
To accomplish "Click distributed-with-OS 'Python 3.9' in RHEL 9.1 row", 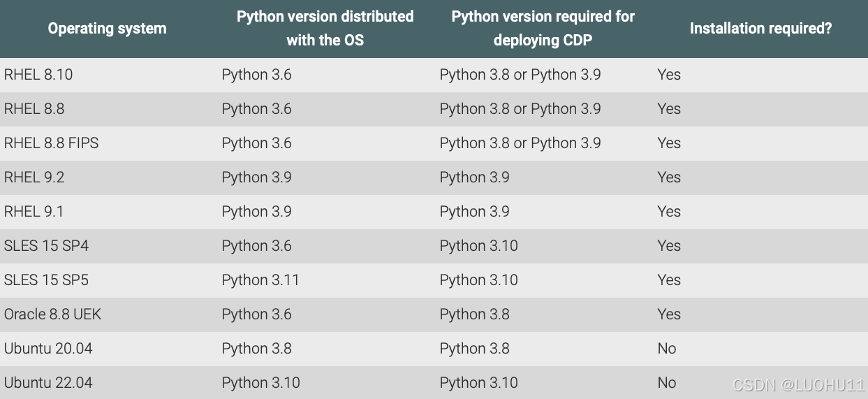I will tap(257, 212).
